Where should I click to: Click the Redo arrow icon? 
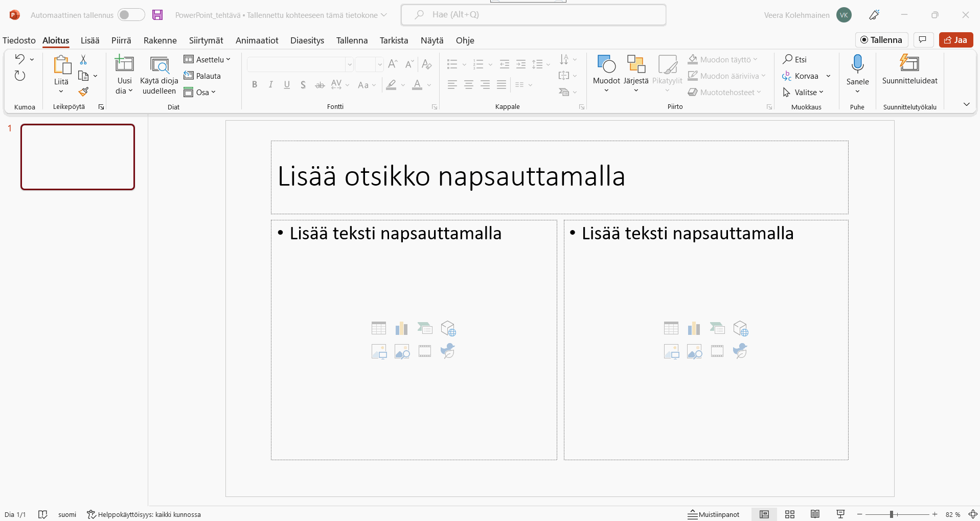[x=19, y=76]
